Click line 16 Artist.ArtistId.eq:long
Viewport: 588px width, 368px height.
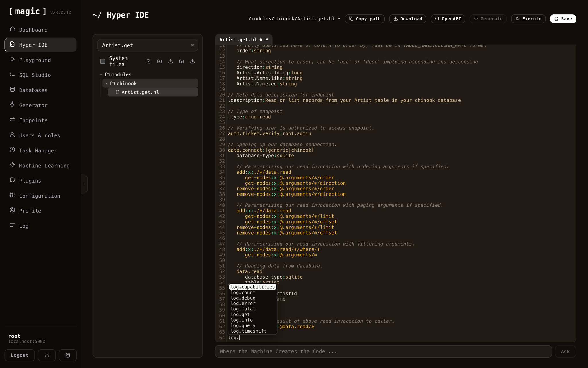coord(269,73)
